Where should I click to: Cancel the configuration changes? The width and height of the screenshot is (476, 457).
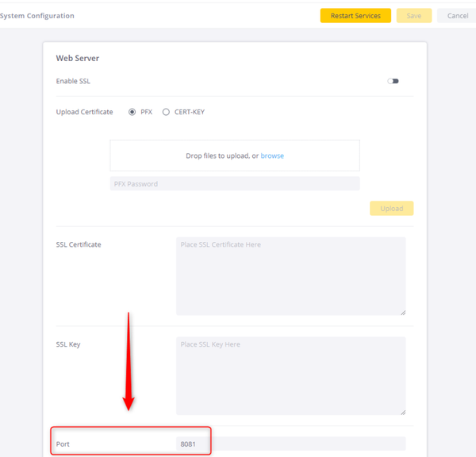pos(458,16)
